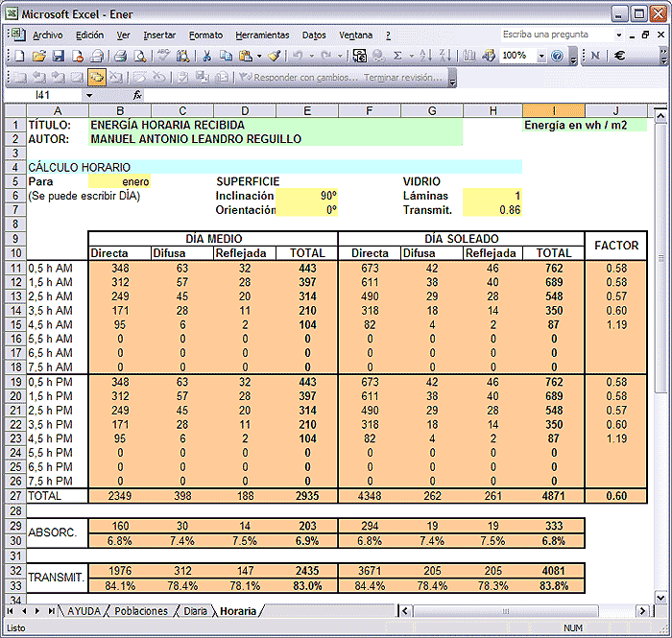
Task: Click the Chart Wizard icon
Action: point(468,56)
